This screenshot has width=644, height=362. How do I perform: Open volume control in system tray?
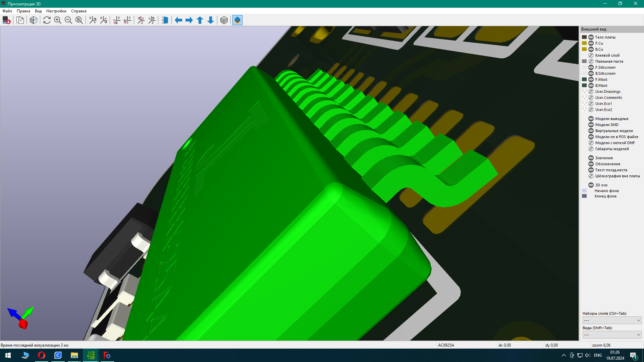point(587,355)
